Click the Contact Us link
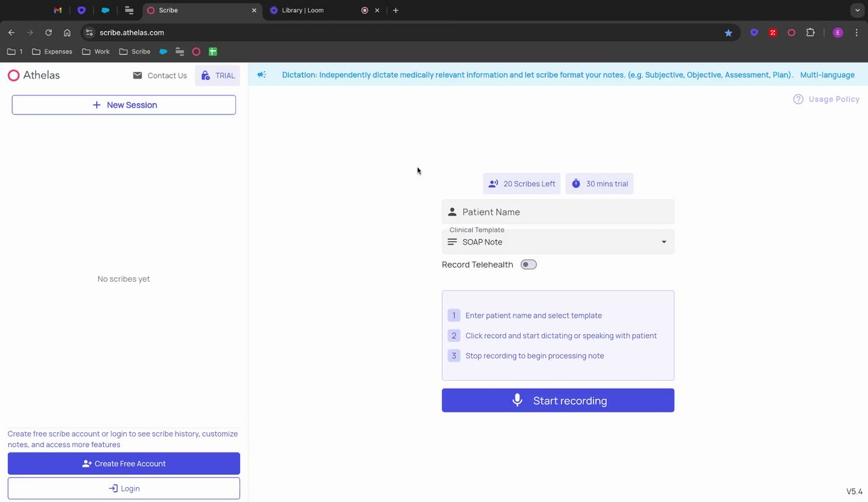868x502 pixels. pyautogui.click(x=160, y=75)
